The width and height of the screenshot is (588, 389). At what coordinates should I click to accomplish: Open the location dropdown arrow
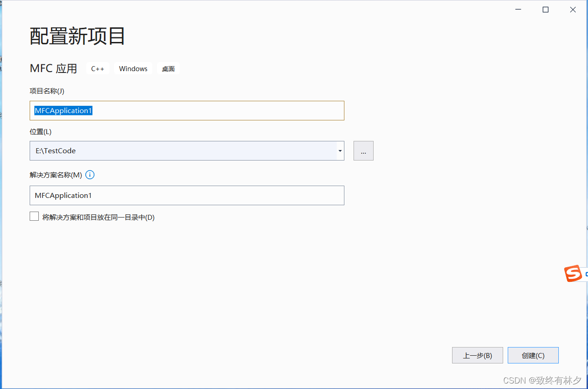[340, 150]
